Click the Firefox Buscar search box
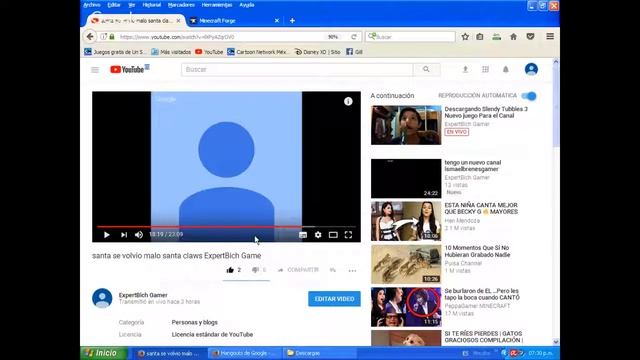Viewport: 640px width, 360px height. click(410, 37)
